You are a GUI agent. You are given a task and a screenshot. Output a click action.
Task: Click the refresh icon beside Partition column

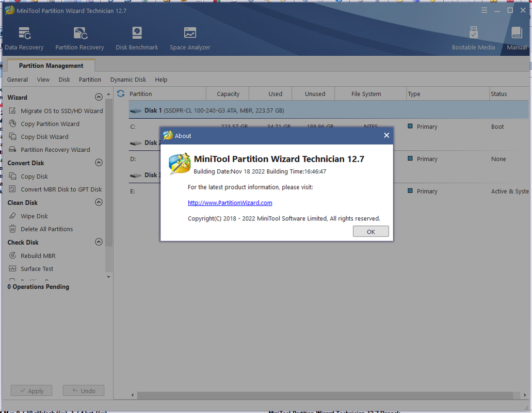pos(121,93)
